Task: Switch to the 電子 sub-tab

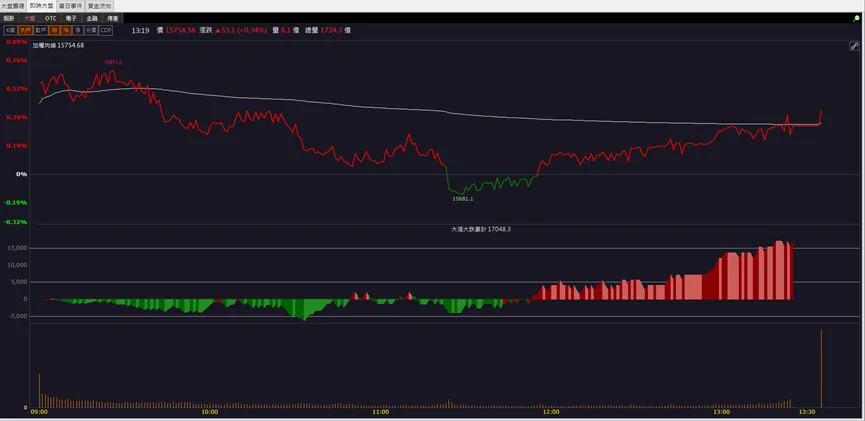Action: [71, 18]
